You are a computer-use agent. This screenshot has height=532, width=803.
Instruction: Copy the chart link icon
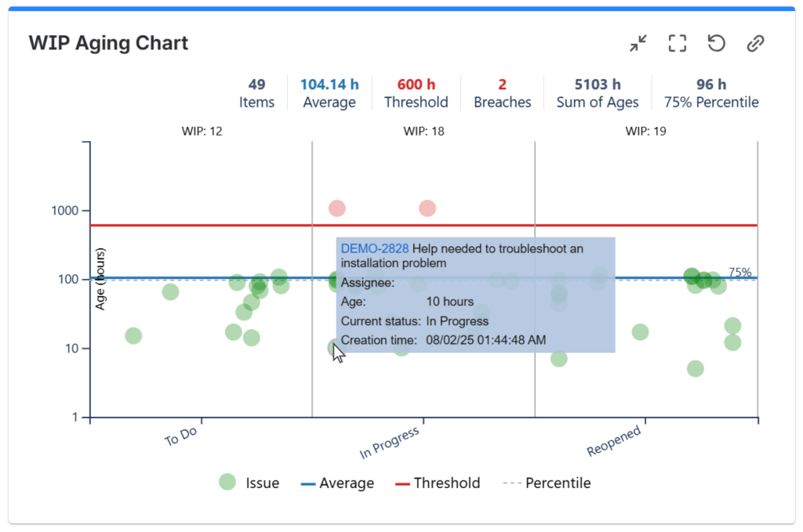click(755, 43)
